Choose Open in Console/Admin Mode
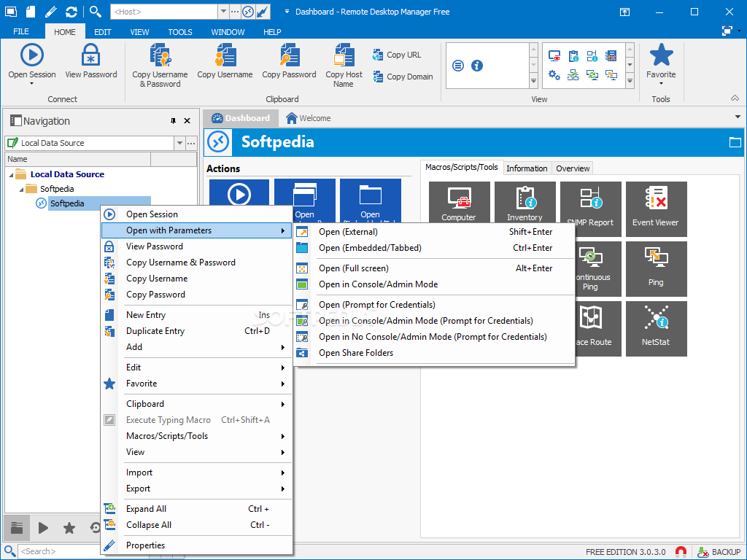This screenshot has width=747, height=560. tap(433, 284)
